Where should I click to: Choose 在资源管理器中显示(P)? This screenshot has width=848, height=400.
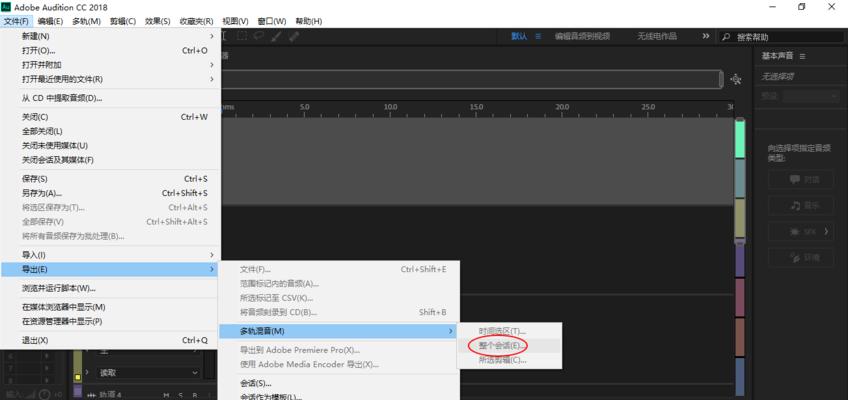point(109,321)
